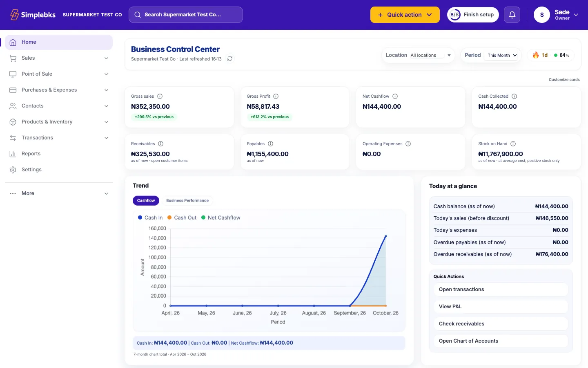The height and width of the screenshot is (368, 588).
Task: Open the Quick action dropdown
Action: tap(405, 15)
